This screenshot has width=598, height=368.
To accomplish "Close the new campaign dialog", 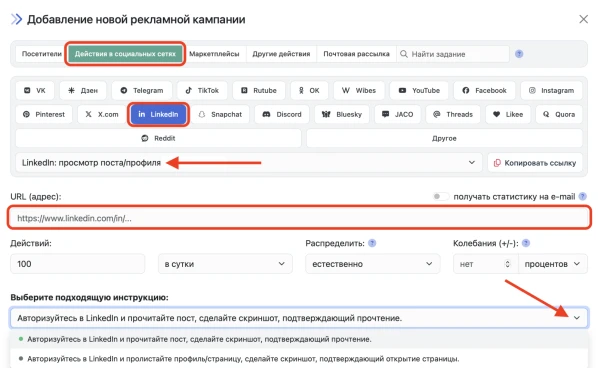I will pyautogui.click(x=584, y=19).
